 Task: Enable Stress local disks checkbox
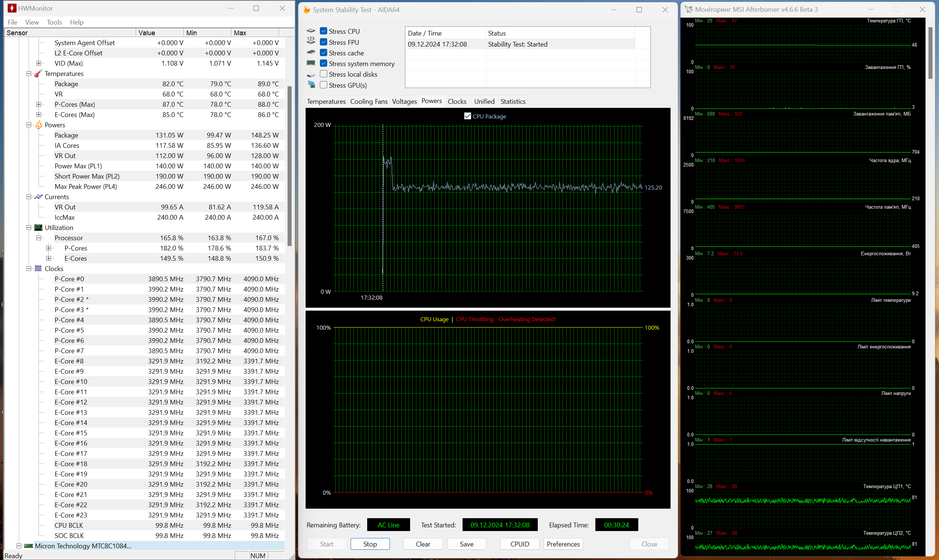[324, 74]
